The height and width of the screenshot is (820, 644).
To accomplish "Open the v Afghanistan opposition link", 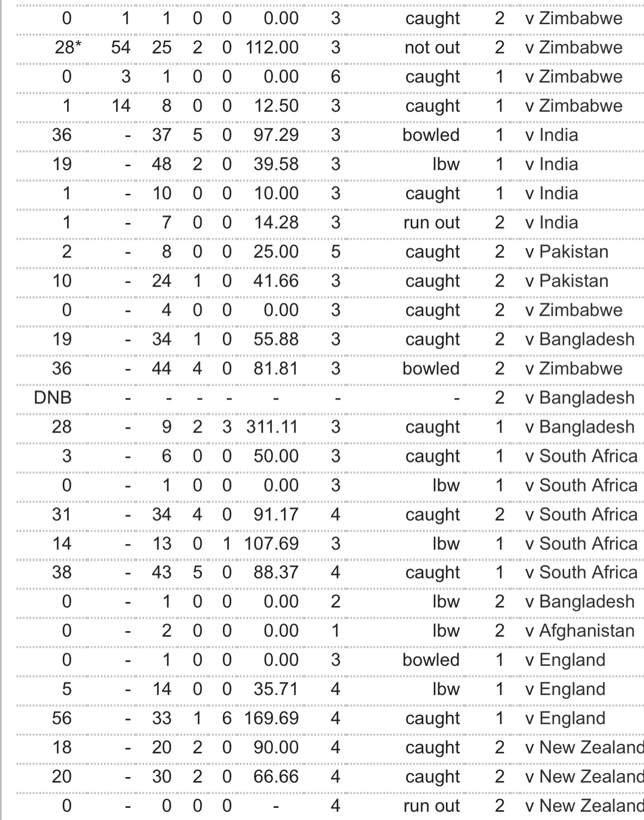I will (x=580, y=631).
